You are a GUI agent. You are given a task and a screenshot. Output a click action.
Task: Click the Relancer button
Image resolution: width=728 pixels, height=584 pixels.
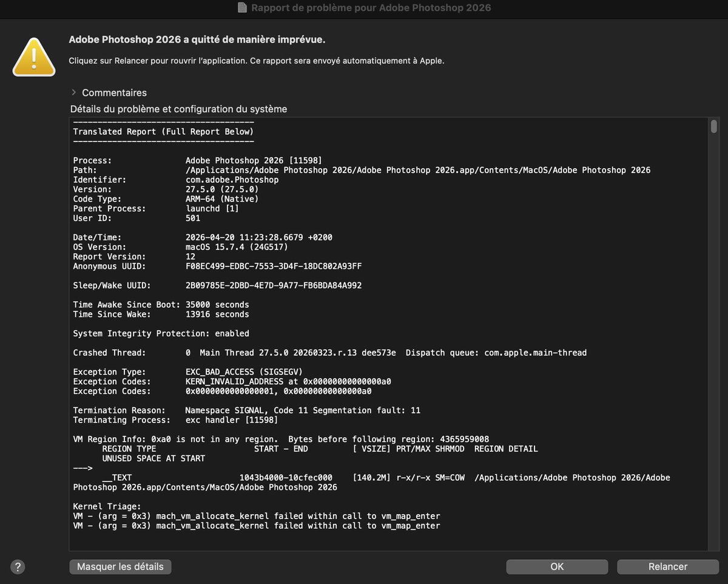pos(667,566)
